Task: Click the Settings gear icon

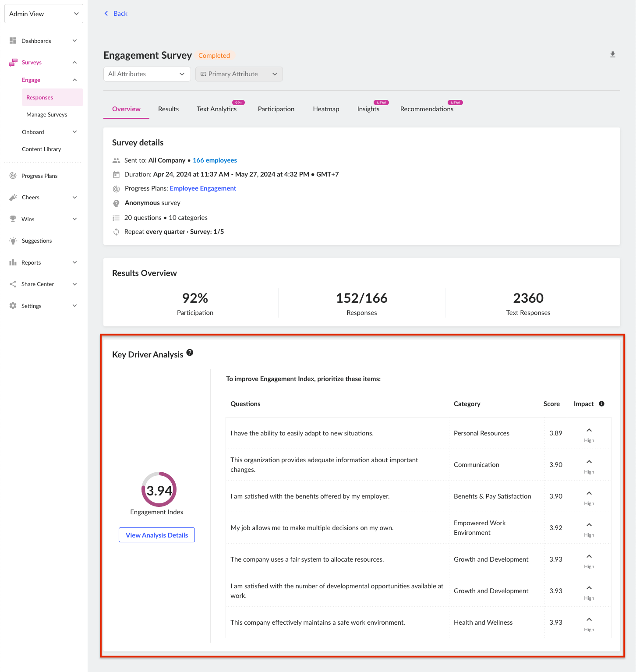Action: tap(13, 306)
